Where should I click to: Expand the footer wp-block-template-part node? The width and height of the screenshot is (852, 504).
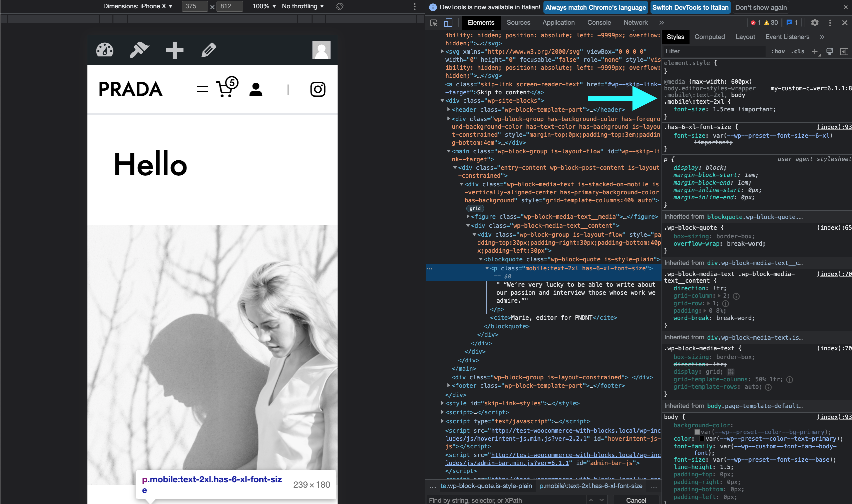point(449,385)
